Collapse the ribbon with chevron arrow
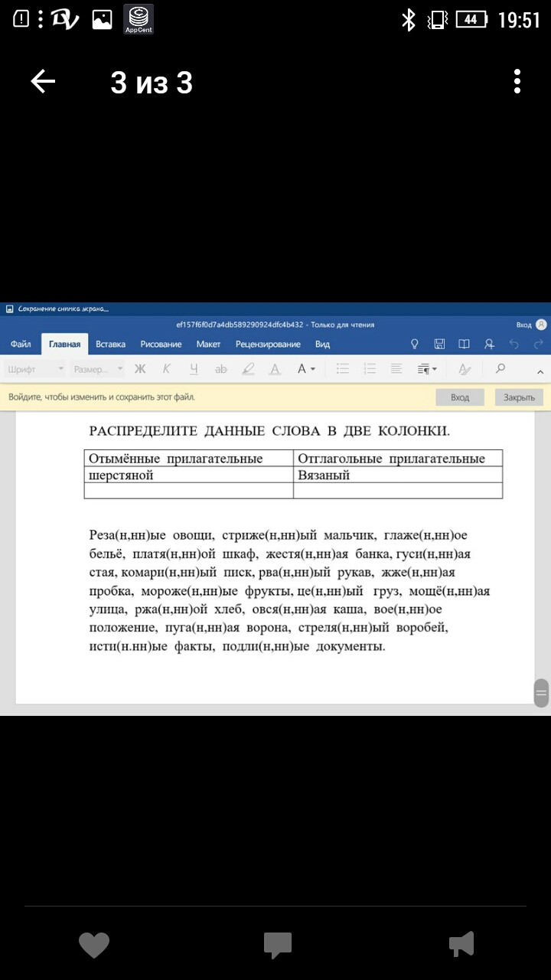 pos(540,371)
